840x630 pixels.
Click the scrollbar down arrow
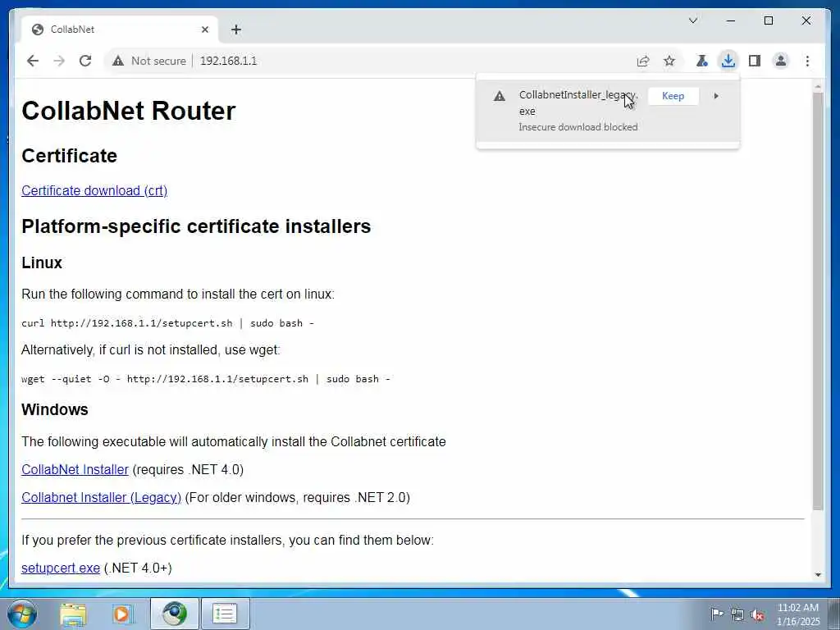click(818, 575)
